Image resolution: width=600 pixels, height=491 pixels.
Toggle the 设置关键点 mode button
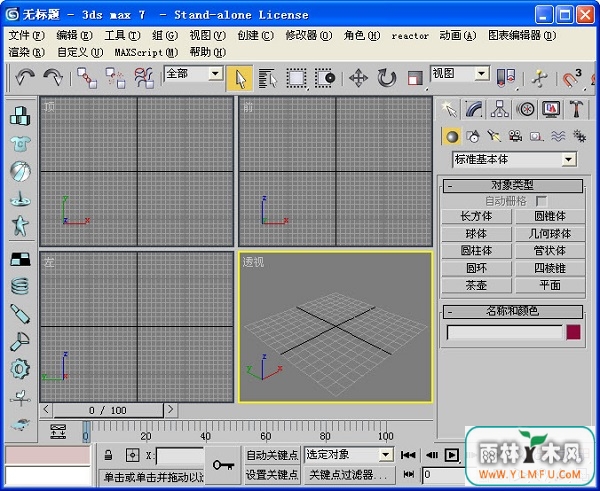[x=272, y=475]
